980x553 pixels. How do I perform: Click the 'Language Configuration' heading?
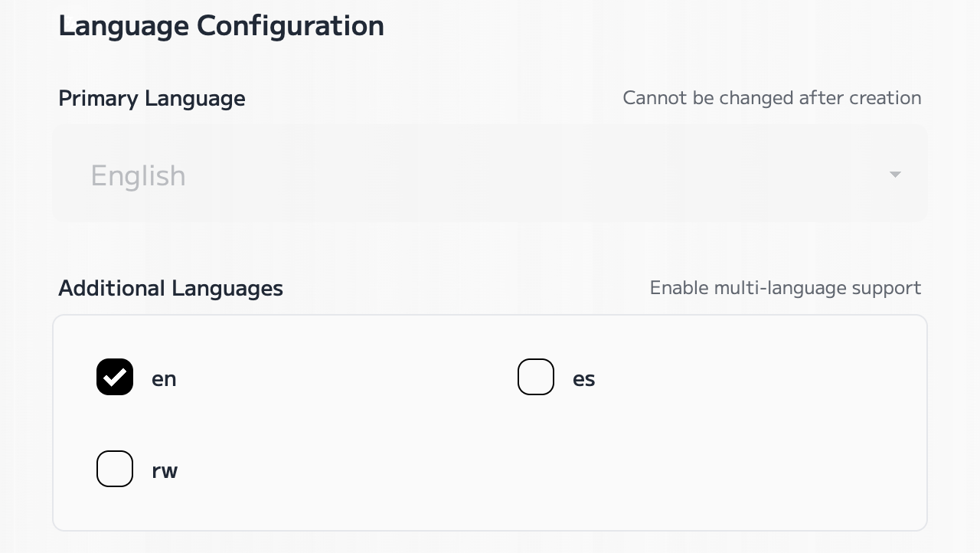[x=221, y=26]
